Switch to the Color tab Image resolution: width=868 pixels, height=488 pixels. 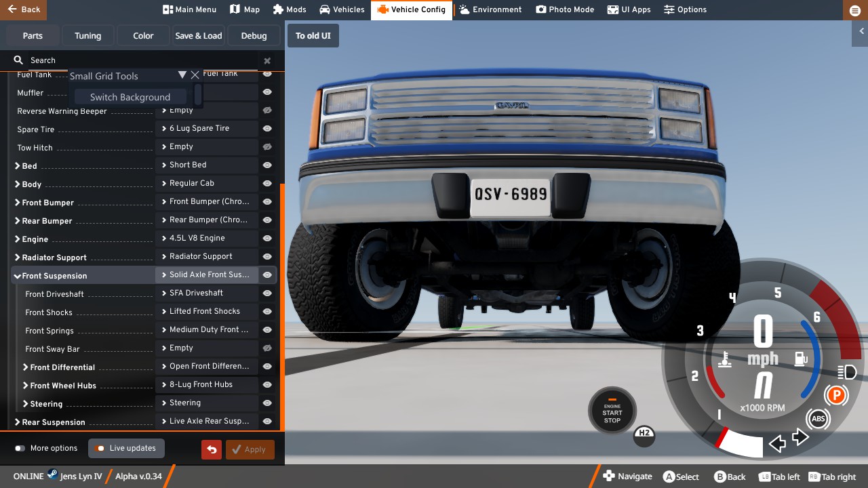tap(143, 36)
